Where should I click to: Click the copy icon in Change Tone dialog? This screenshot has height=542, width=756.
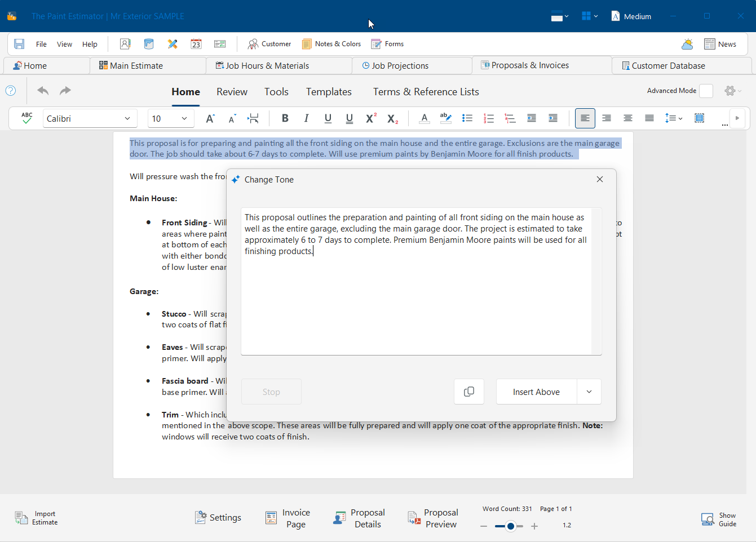point(468,392)
